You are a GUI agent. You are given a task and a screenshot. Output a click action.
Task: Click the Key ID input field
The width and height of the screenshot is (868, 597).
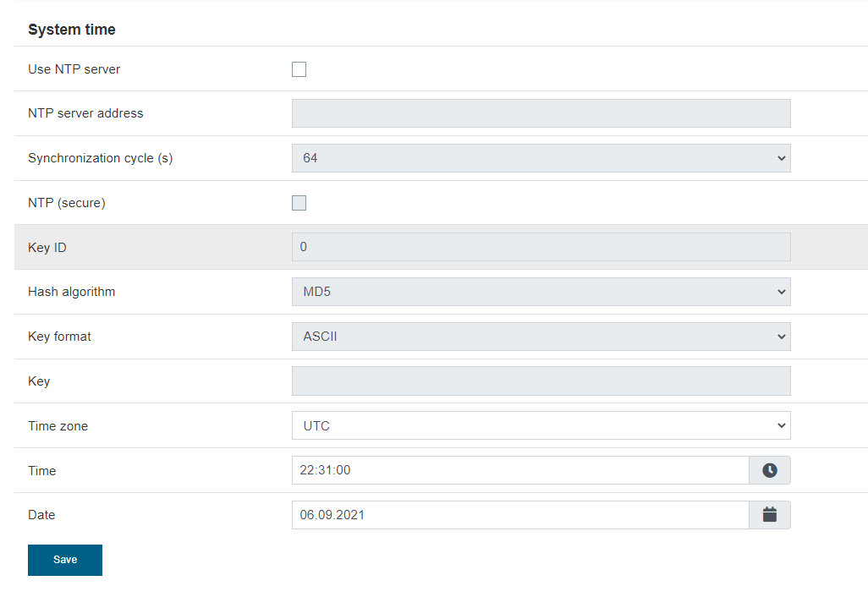coord(541,247)
